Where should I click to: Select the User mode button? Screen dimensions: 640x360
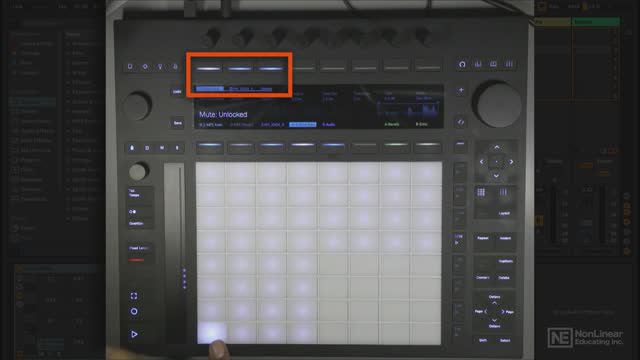175,67
